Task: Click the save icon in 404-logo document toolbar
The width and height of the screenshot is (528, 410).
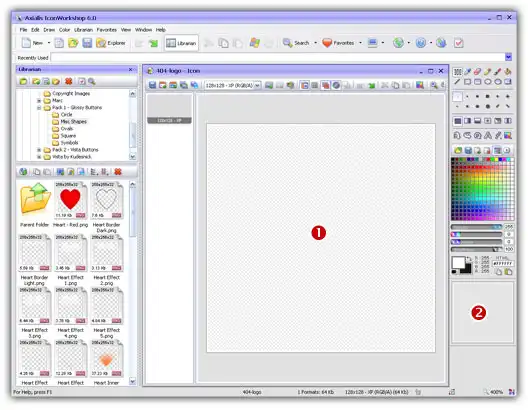Action: (x=153, y=85)
